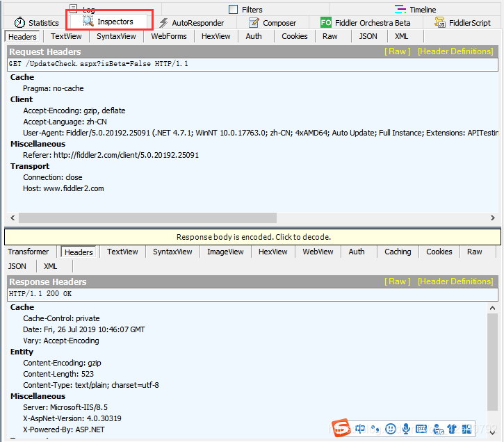Open the Composer tab
This screenshot has height=442, width=504.
pyautogui.click(x=273, y=23)
